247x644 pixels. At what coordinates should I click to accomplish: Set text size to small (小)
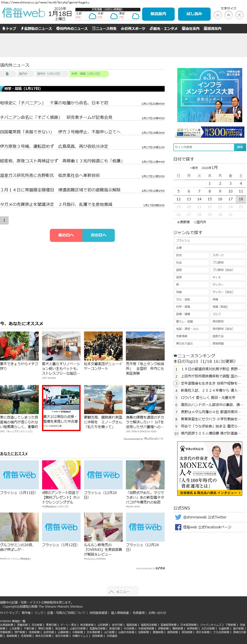[x=218, y=15]
